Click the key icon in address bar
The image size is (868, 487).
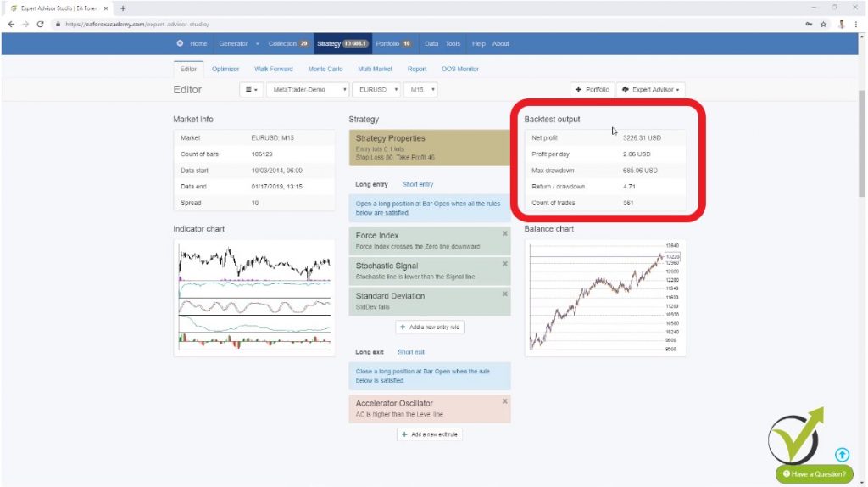point(809,25)
